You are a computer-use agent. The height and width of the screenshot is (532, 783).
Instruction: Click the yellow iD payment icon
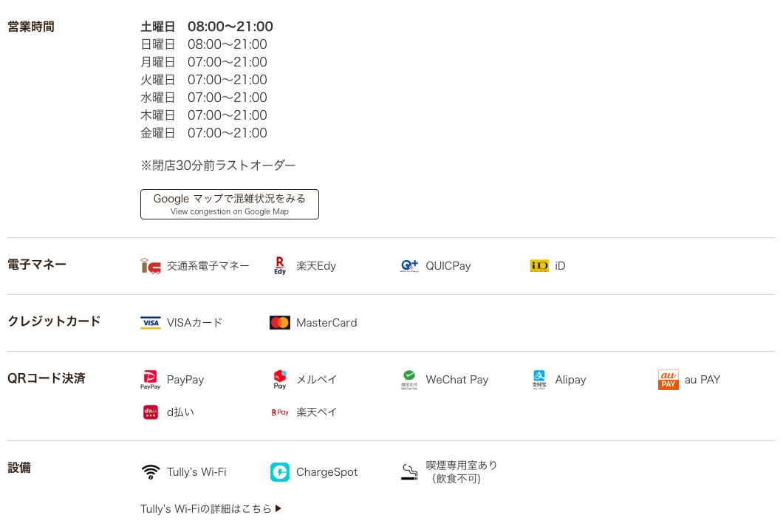[x=538, y=266]
